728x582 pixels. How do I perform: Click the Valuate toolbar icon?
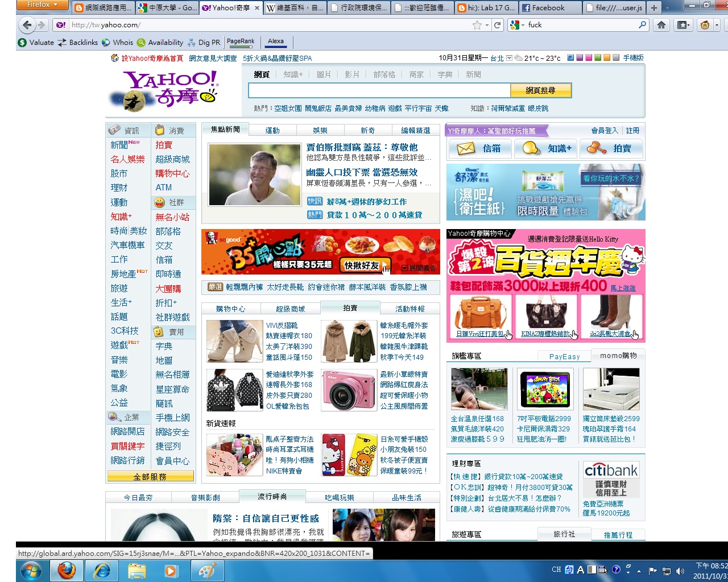[36, 43]
